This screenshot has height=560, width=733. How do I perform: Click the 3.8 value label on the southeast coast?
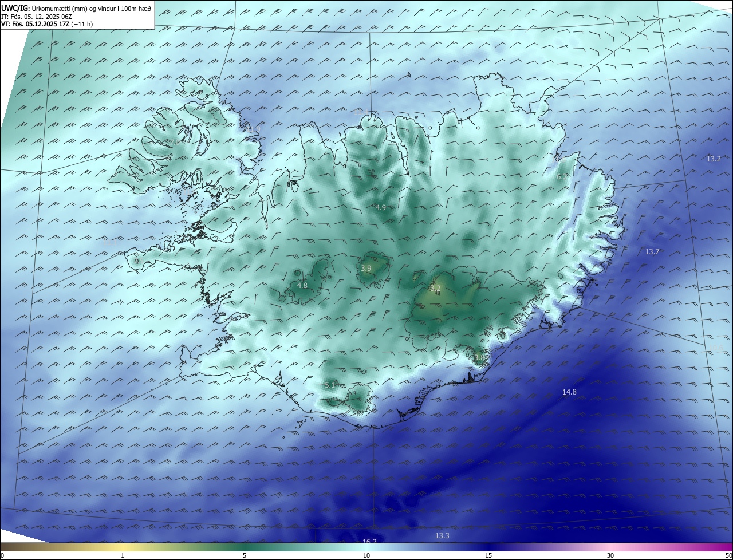click(479, 358)
